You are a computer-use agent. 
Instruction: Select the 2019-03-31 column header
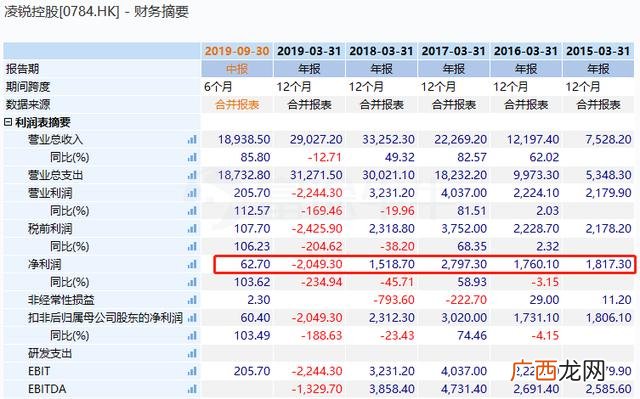[309, 51]
